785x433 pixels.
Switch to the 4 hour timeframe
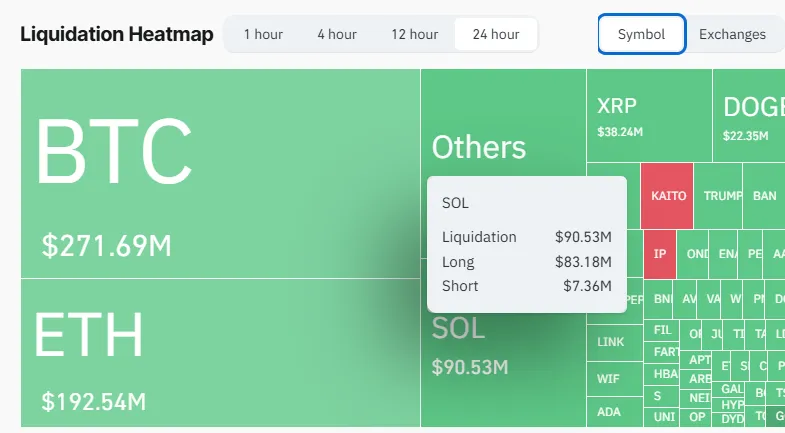point(337,35)
